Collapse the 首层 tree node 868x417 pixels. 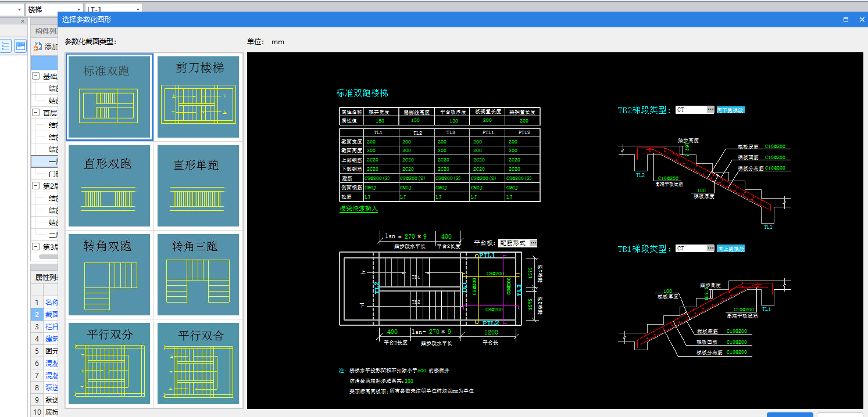point(36,113)
